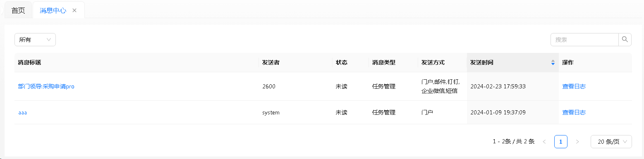
Task: Open the 所有 filter dropdown
Action: point(35,40)
